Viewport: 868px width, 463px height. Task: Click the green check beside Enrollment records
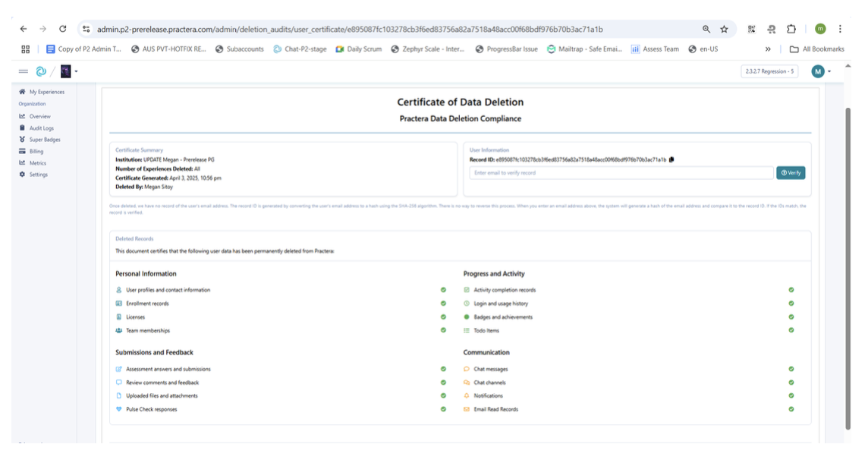point(443,304)
